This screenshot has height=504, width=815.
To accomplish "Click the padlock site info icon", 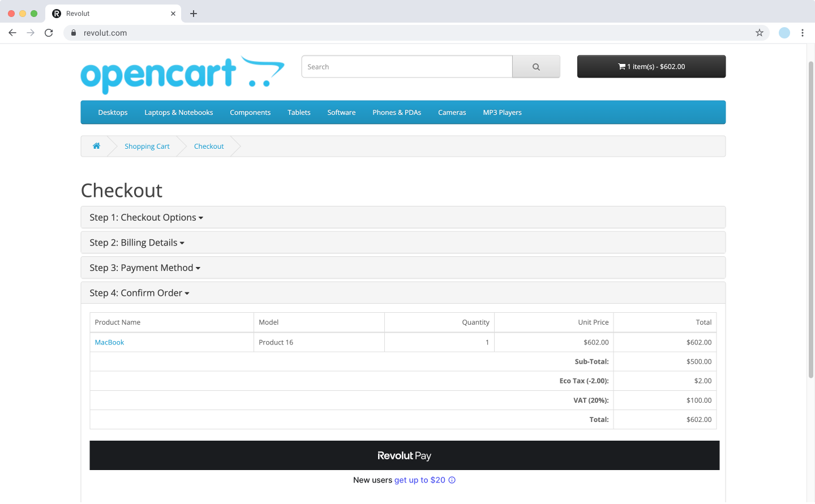I will click(74, 33).
